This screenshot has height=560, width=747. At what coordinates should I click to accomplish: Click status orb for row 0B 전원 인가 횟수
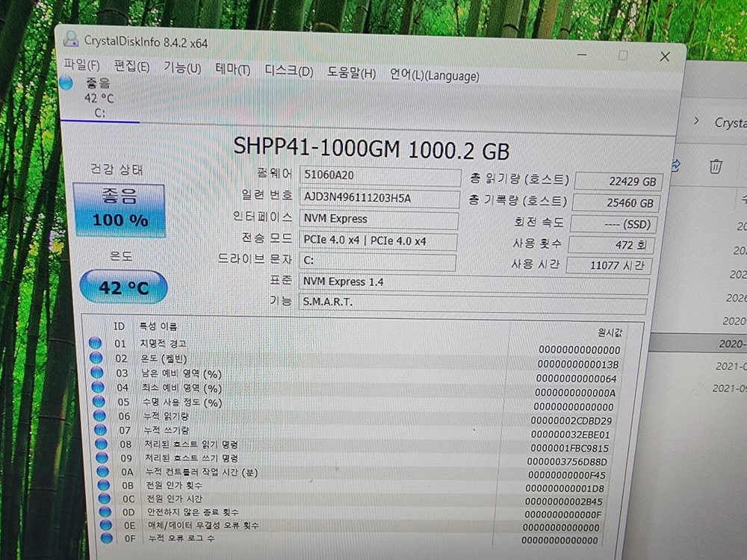[104, 485]
